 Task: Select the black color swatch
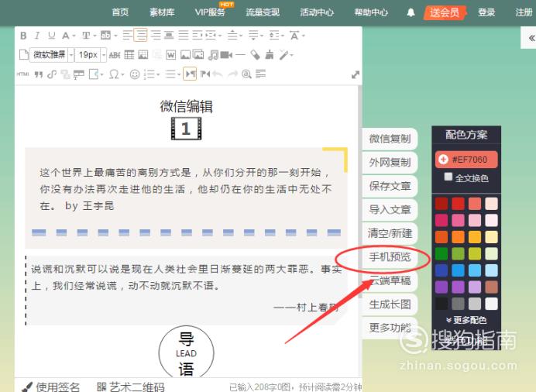(442, 304)
